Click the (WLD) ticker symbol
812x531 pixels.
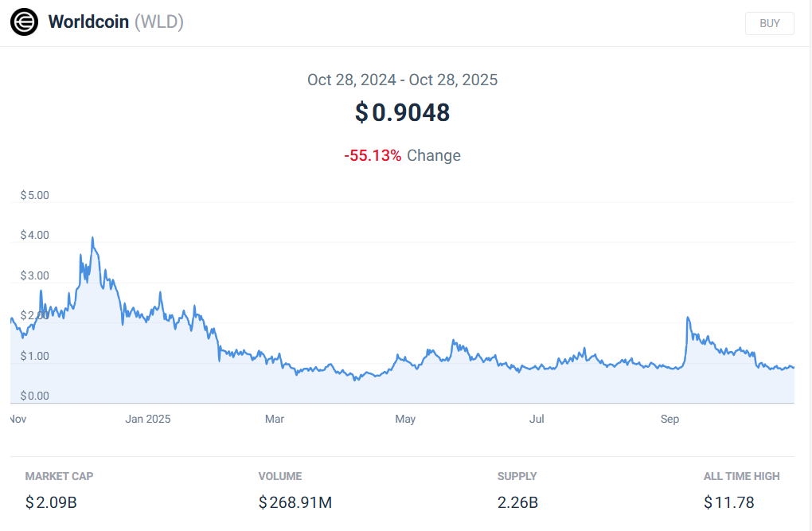click(x=159, y=22)
